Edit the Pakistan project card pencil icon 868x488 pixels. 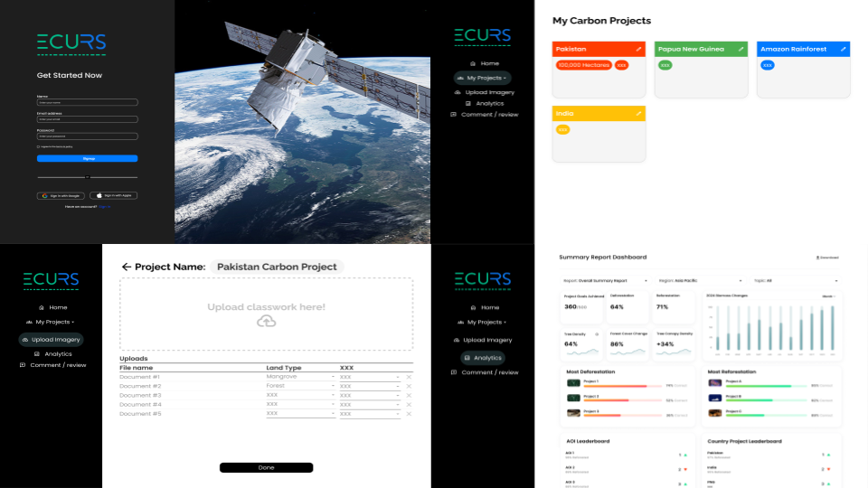pos(638,49)
